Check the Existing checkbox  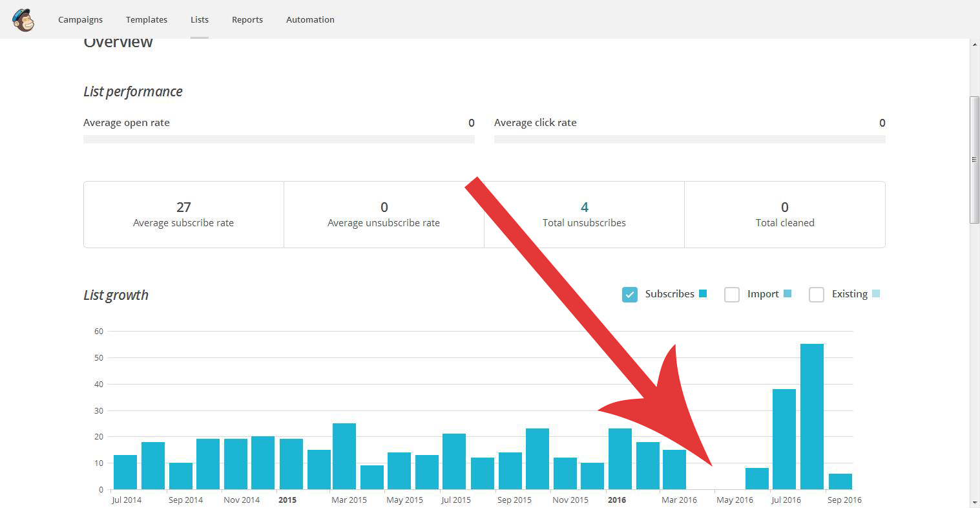click(x=817, y=295)
